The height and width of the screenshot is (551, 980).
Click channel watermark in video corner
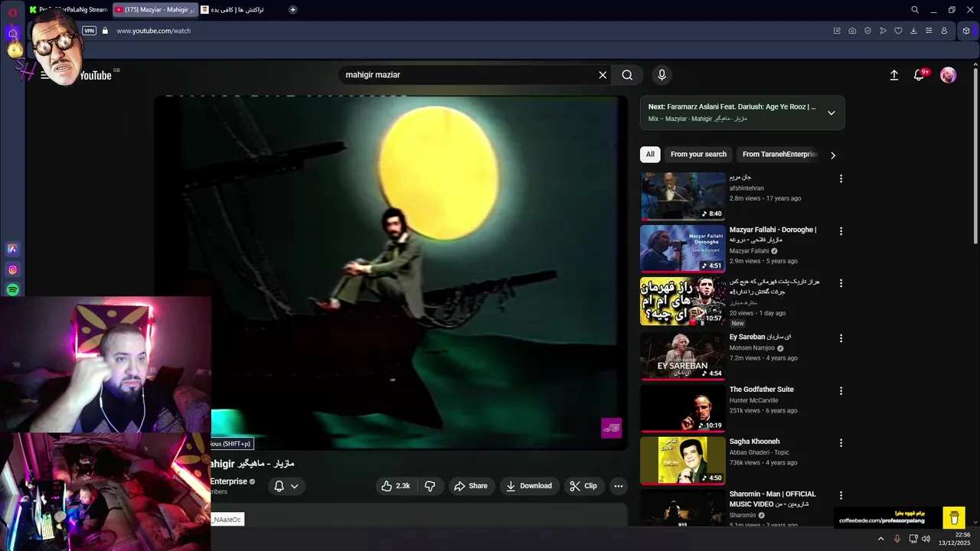(x=611, y=428)
